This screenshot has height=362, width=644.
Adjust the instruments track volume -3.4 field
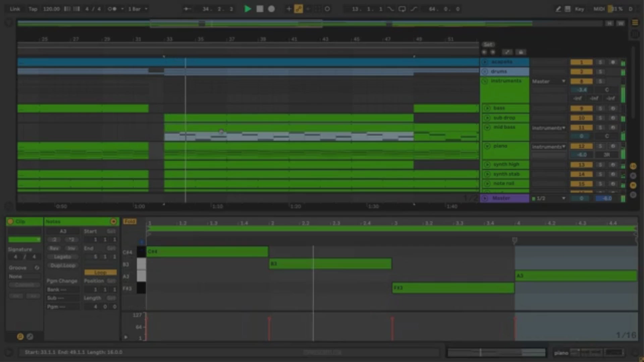(582, 90)
